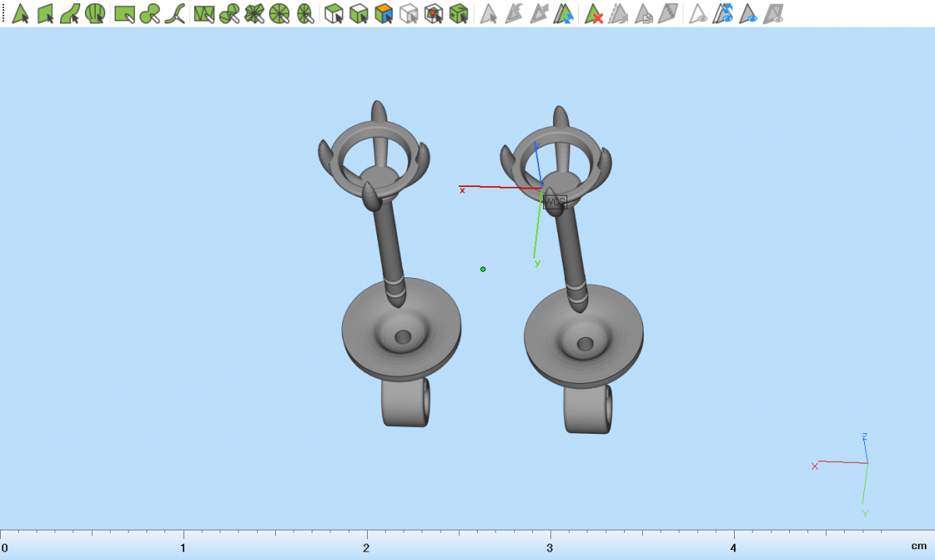This screenshot has width=935, height=560.
Task: Click the copy marked triangles icon
Action: pos(644,13)
